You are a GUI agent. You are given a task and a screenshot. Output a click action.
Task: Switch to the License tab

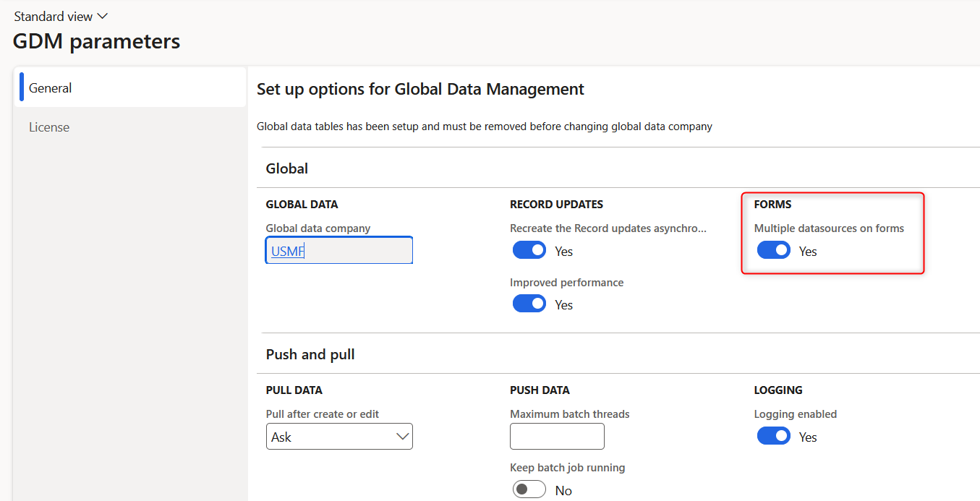(x=48, y=127)
